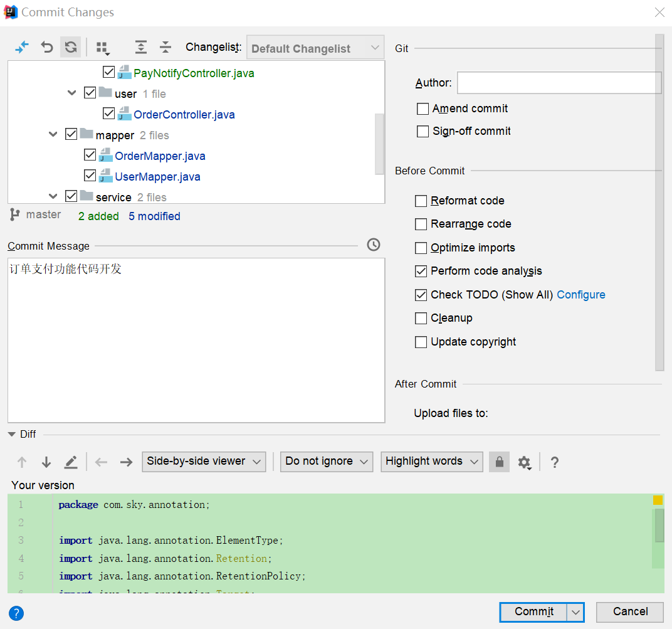The image size is (672, 629).
Task: Toggle the scroll synchronization lock icon
Action: 499,462
